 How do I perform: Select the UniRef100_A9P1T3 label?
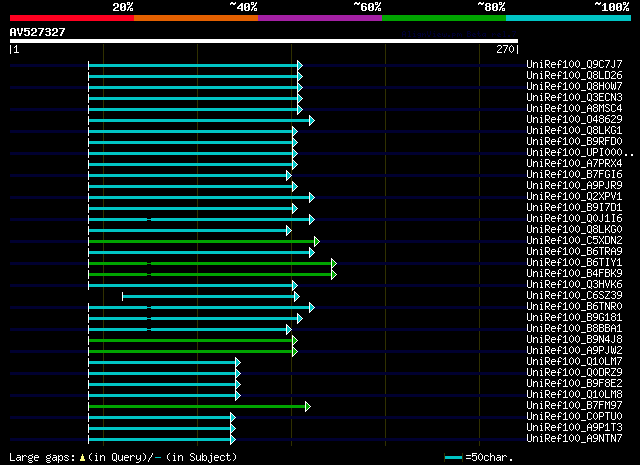point(574,428)
